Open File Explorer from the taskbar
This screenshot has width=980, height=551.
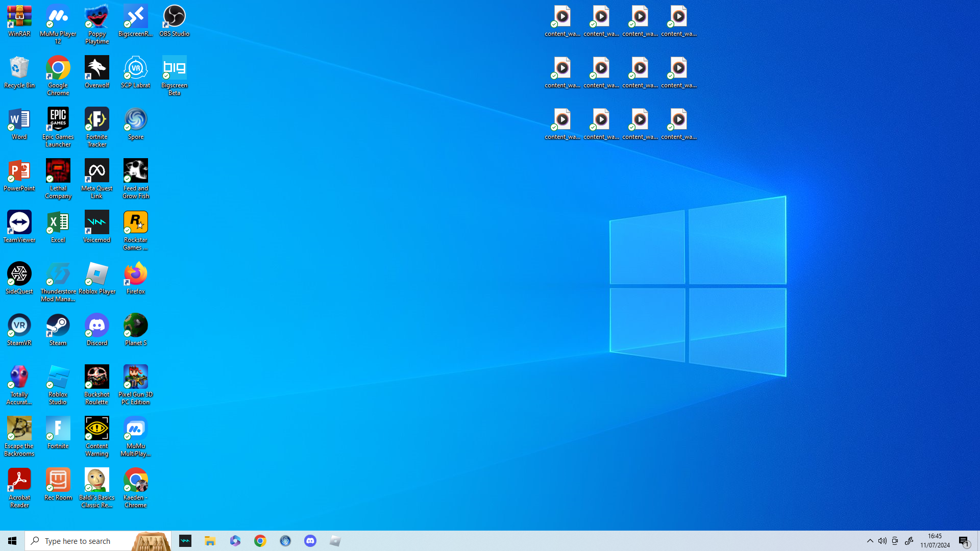point(210,541)
